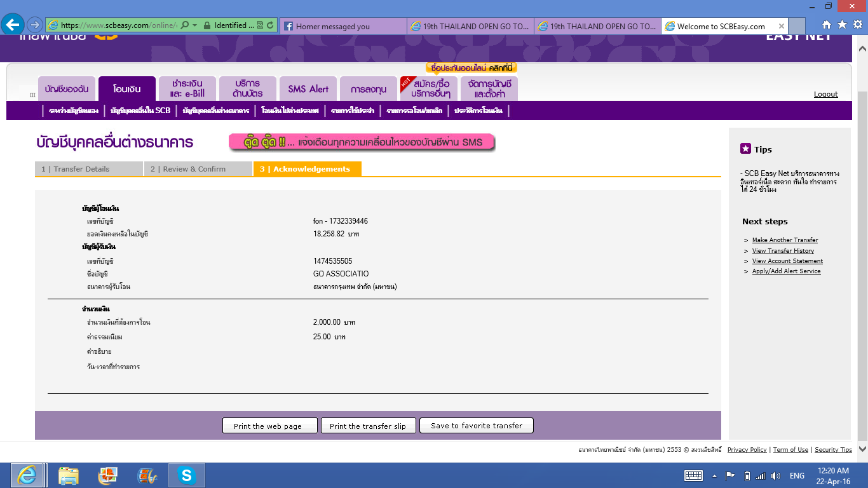Click the refresh icon in address bar
This screenshot has height=488, width=868.
(271, 25)
